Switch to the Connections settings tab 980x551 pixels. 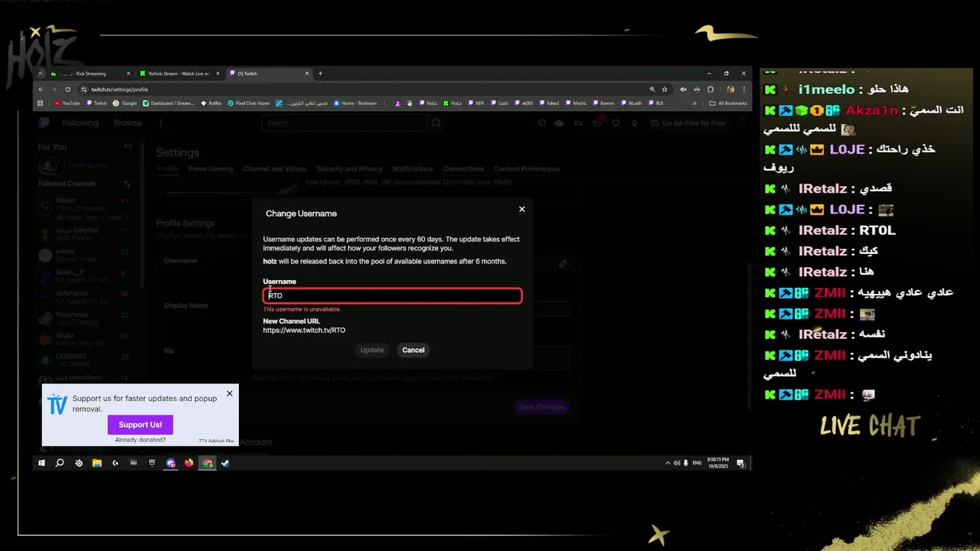(x=463, y=168)
